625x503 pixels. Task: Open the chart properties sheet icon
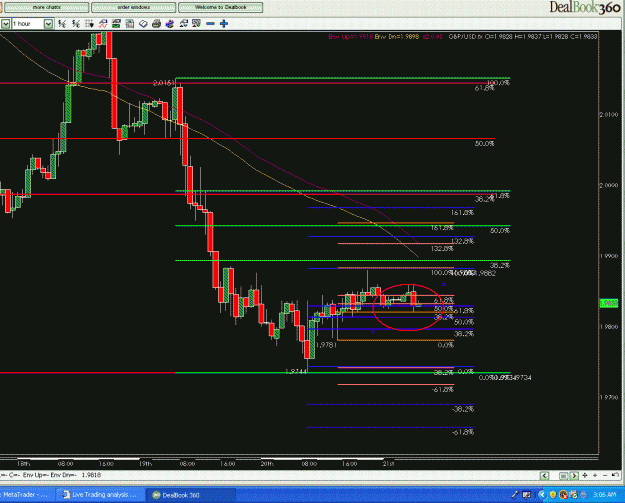[x=130, y=24]
